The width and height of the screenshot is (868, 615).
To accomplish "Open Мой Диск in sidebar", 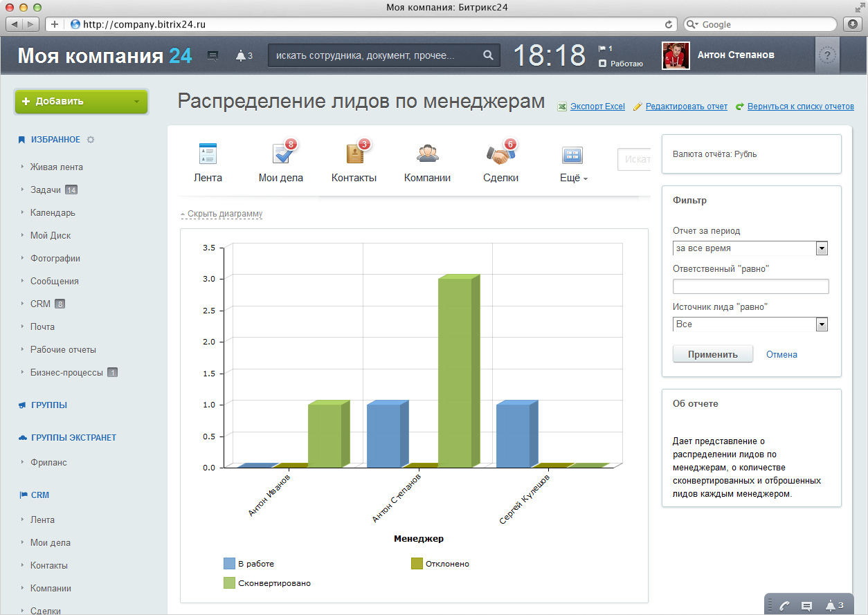I will [x=51, y=236].
